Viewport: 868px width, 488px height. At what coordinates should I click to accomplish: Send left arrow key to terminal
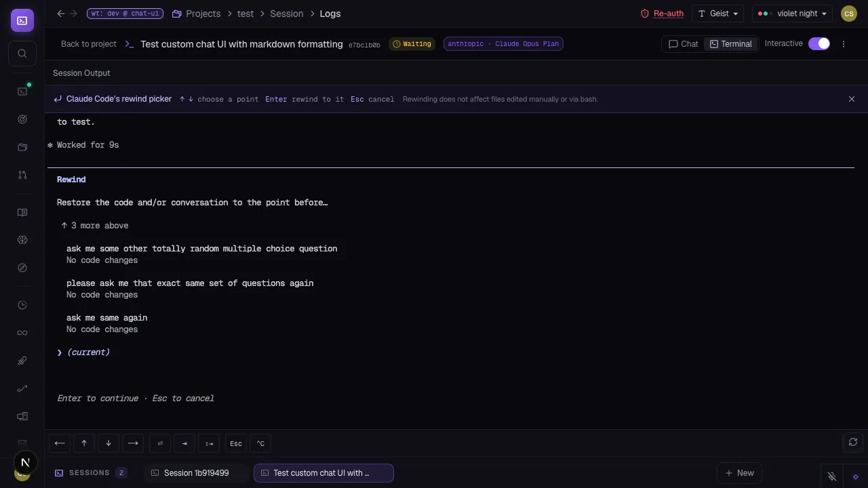click(x=60, y=443)
